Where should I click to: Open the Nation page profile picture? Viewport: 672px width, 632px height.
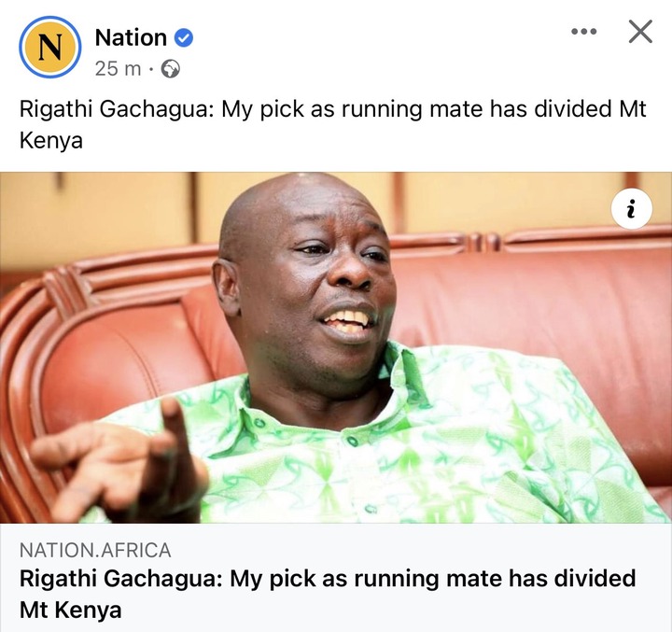pos(49,48)
